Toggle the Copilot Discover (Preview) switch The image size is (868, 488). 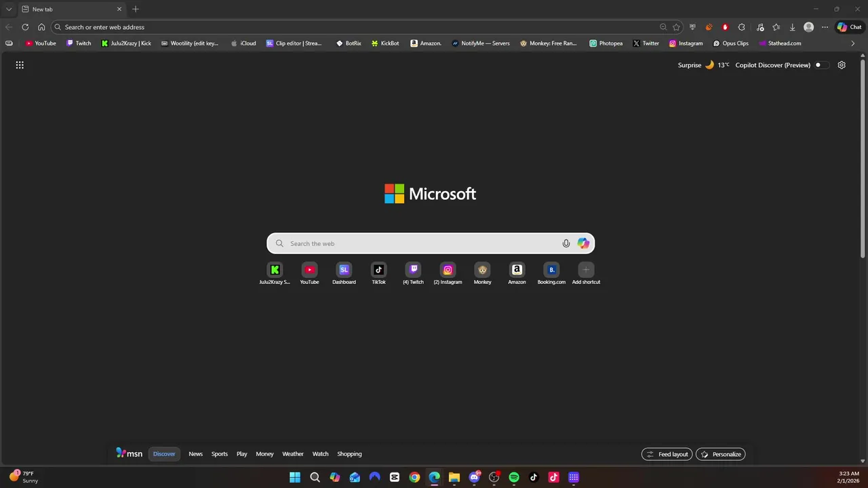coord(821,65)
